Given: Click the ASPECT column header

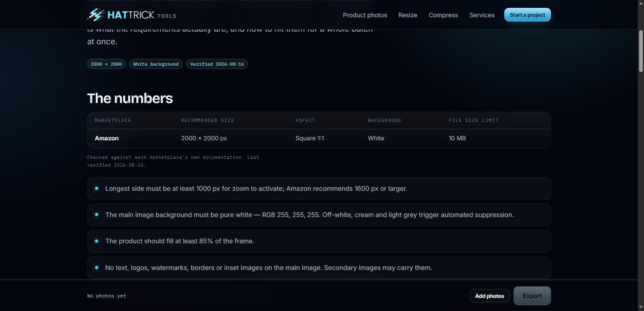Looking at the screenshot, I should (x=306, y=120).
